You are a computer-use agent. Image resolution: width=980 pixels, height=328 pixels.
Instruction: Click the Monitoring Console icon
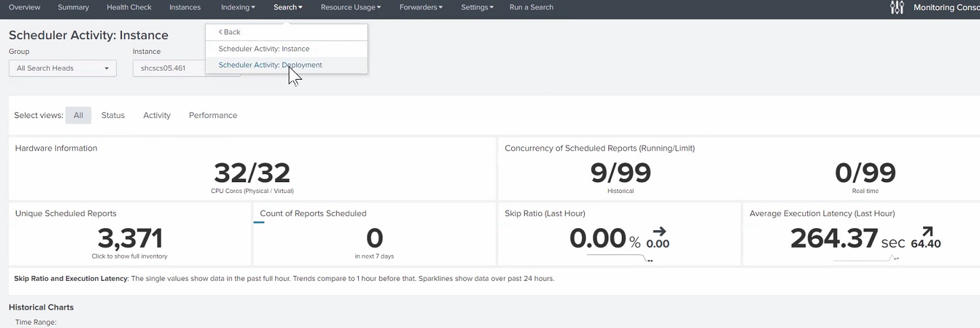click(896, 7)
